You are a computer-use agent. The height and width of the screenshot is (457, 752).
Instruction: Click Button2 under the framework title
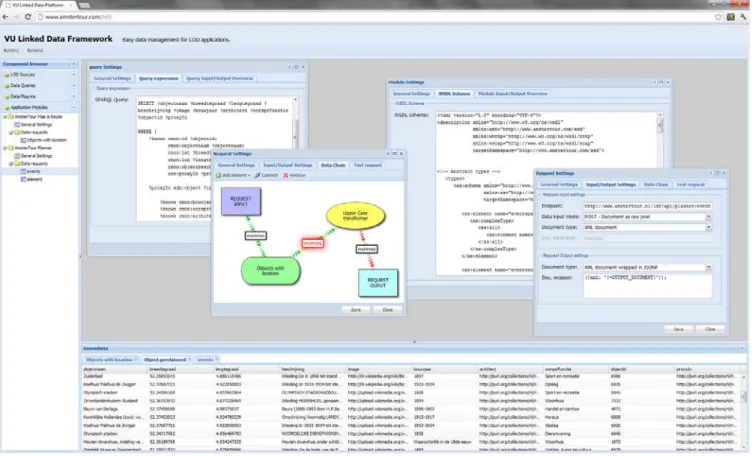(x=35, y=50)
